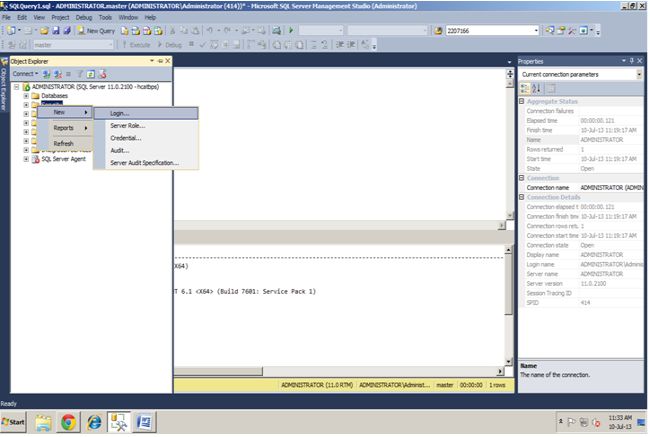Image resolution: width=650 pixels, height=437 pixels.
Task: Select Server Audit Specification... menu item
Action: 146,163
